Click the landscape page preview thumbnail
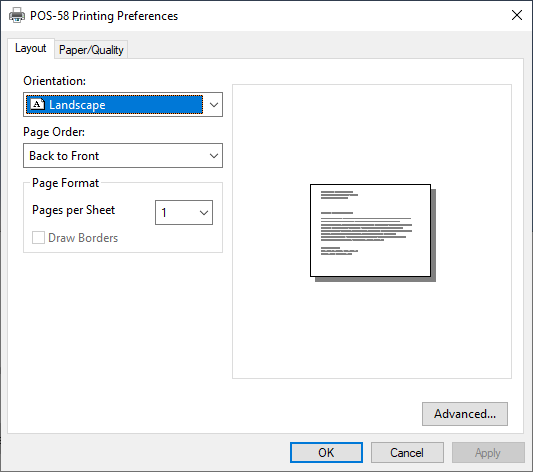This screenshot has width=533, height=472. pyautogui.click(x=373, y=233)
